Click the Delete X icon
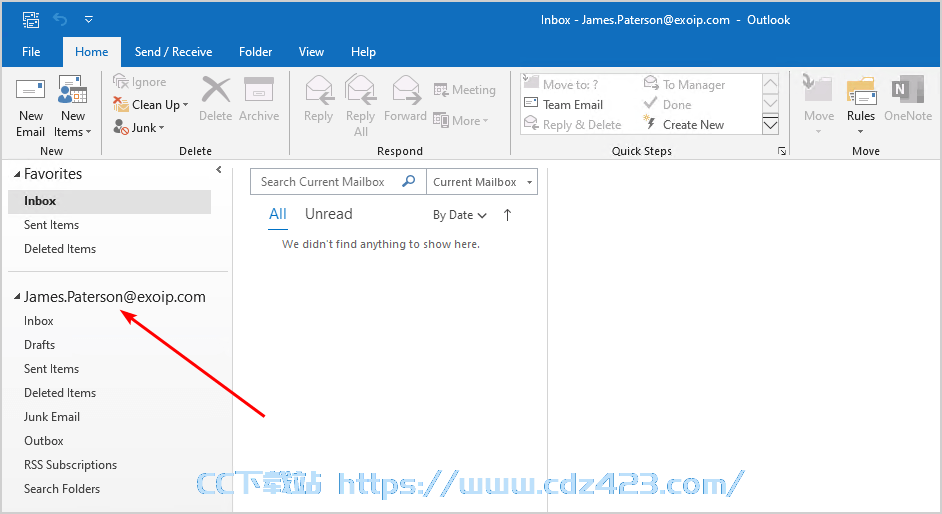942x514 pixels. [216, 90]
